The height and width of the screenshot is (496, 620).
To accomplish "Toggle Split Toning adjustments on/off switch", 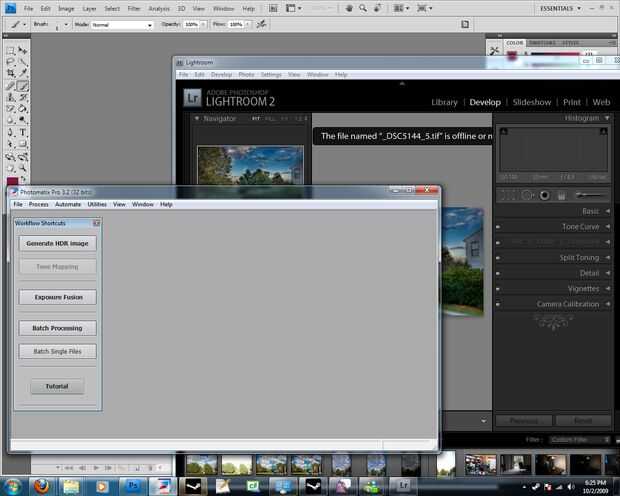I will pyautogui.click(x=498, y=258).
